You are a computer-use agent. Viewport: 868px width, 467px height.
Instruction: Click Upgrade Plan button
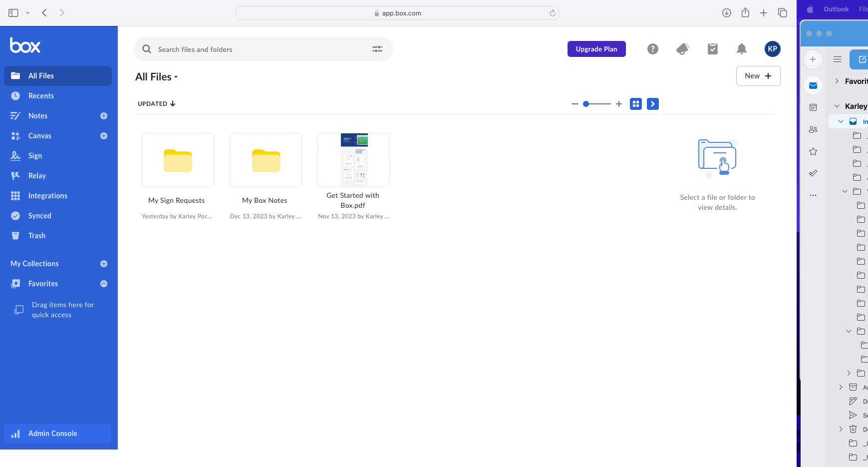click(596, 49)
